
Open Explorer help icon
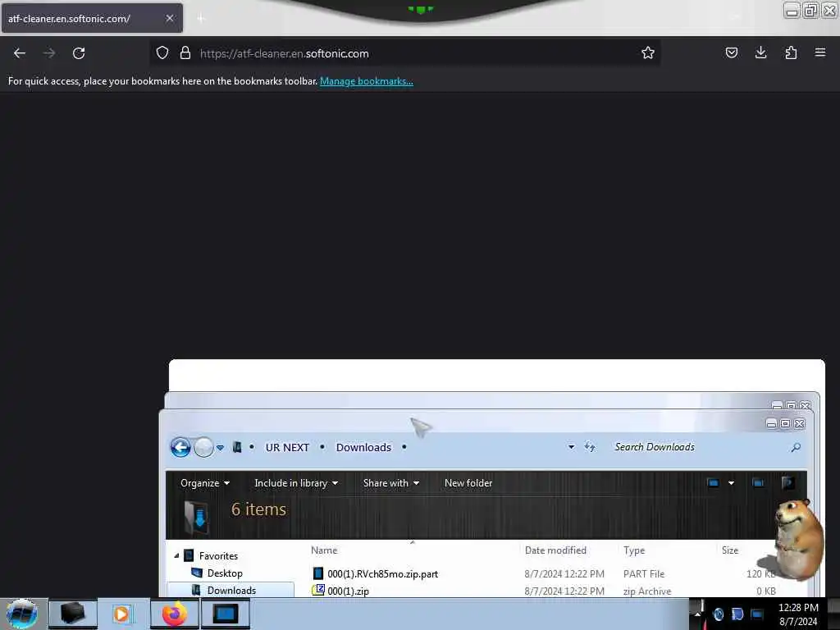787,483
